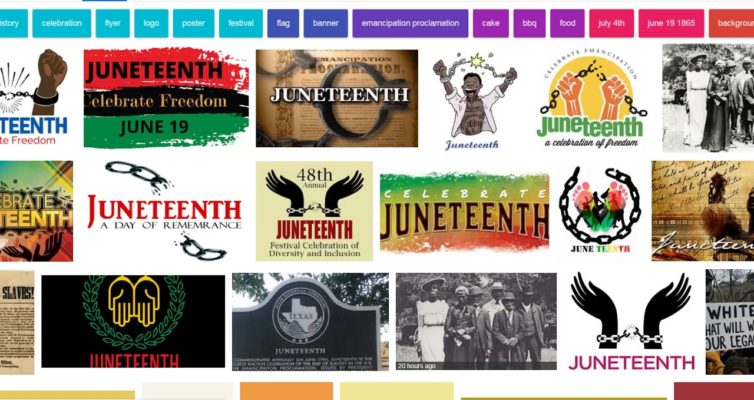Viewport: 754px width, 400px height.
Task: Open the black-and-white photo labeled '20 hours ago'
Action: pyautogui.click(x=476, y=322)
